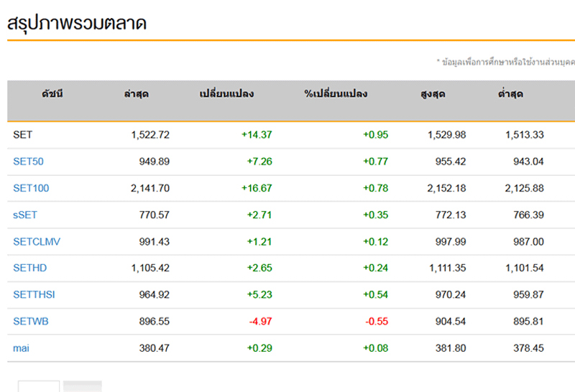Open the SETWB index link
This screenshot has height=392, width=575.
coord(31,321)
